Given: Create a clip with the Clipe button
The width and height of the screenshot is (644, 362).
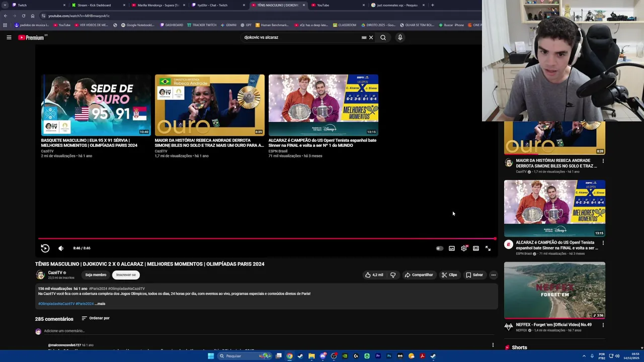Looking at the screenshot, I should point(449,275).
